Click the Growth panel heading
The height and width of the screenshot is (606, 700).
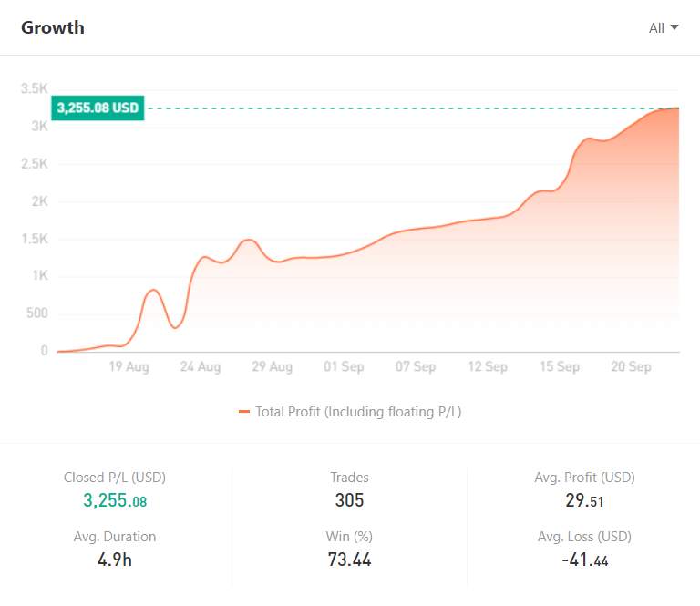(53, 27)
